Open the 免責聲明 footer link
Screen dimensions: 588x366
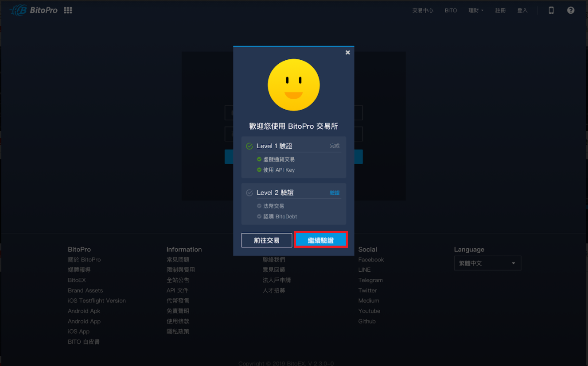(x=178, y=311)
